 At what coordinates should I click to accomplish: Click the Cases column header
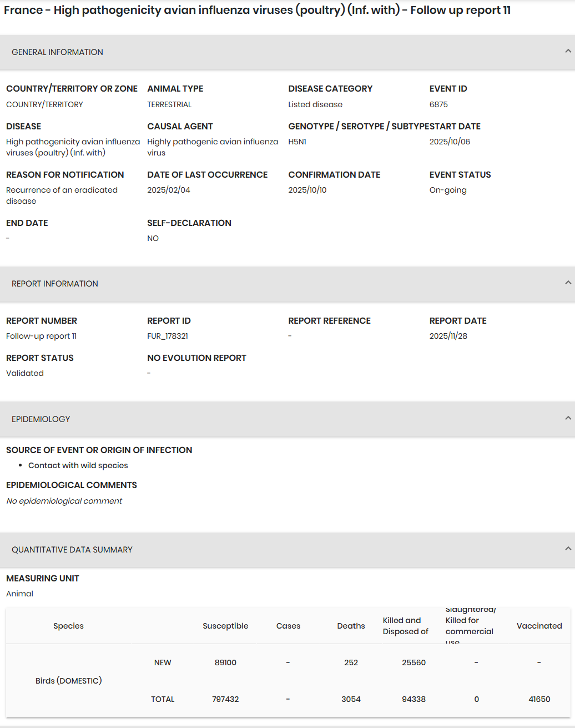coord(288,626)
